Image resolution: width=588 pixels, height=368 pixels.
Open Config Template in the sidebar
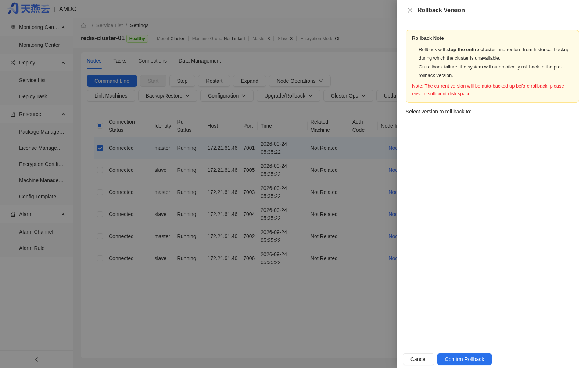pos(37,197)
